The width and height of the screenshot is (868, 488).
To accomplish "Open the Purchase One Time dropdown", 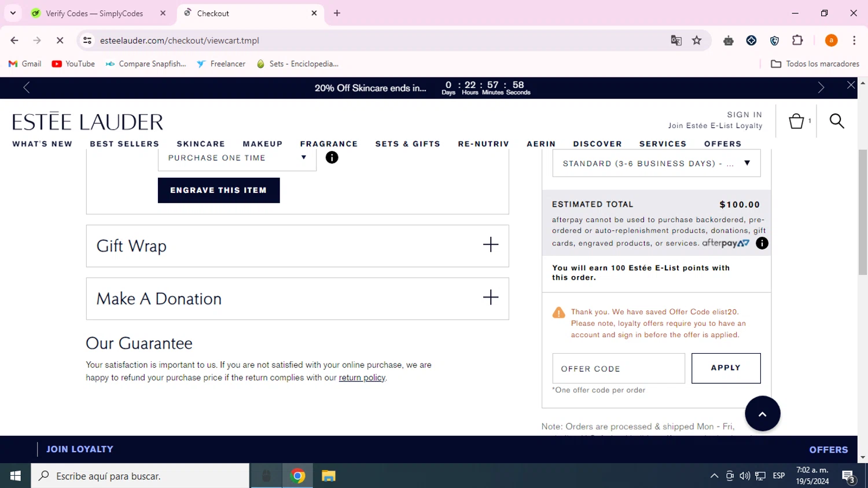I will tap(237, 158).
